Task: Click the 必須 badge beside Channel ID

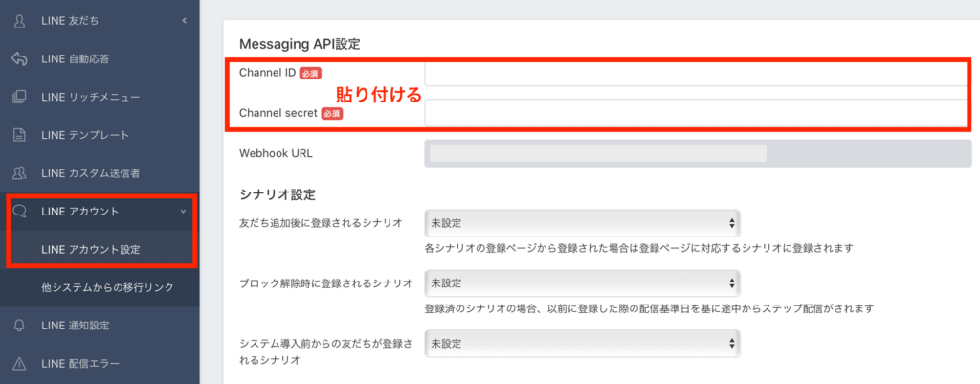Action: click(310, 73)
